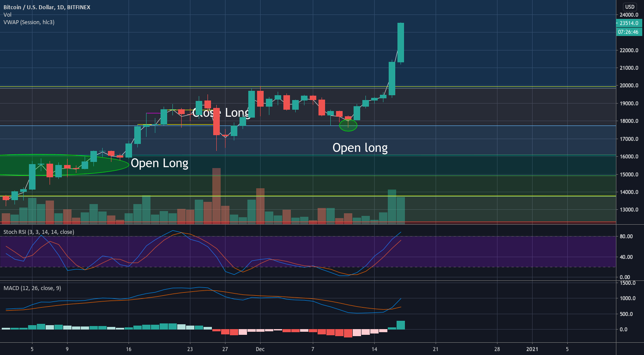Select the VWAP (Session, hlc3) indicator label
This screenshot has width=644, height=355.
point(29,22)
